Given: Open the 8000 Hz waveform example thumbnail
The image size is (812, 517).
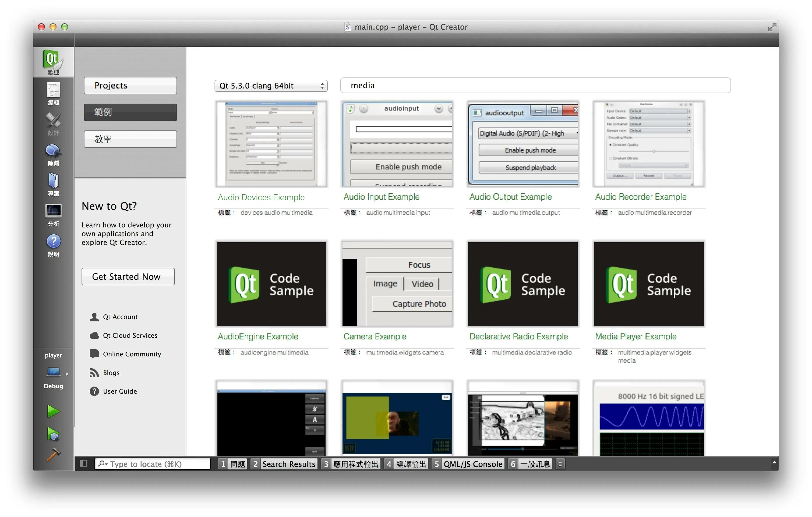Looking at the screenshot, I should pyautogui.click(x=648, y=418).
